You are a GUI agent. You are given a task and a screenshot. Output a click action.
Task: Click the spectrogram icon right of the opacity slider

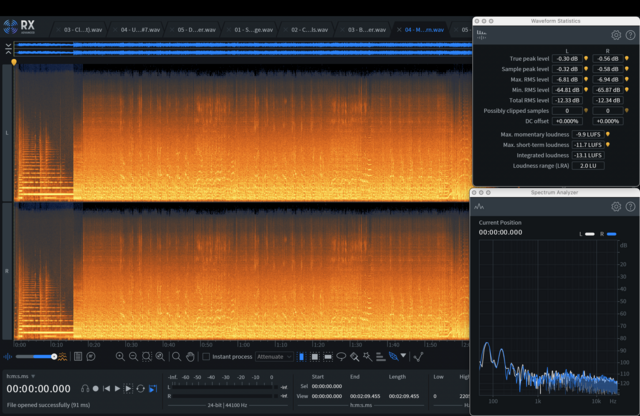(62, 357)
